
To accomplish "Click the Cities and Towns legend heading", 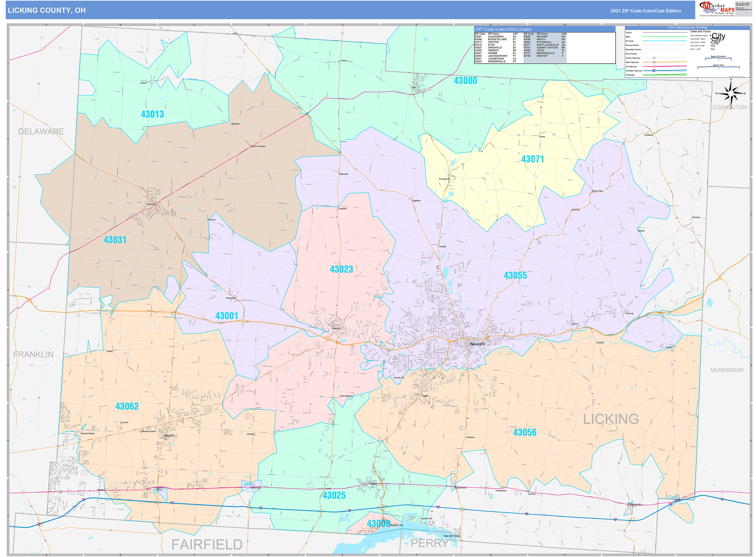I will [700, 31].
